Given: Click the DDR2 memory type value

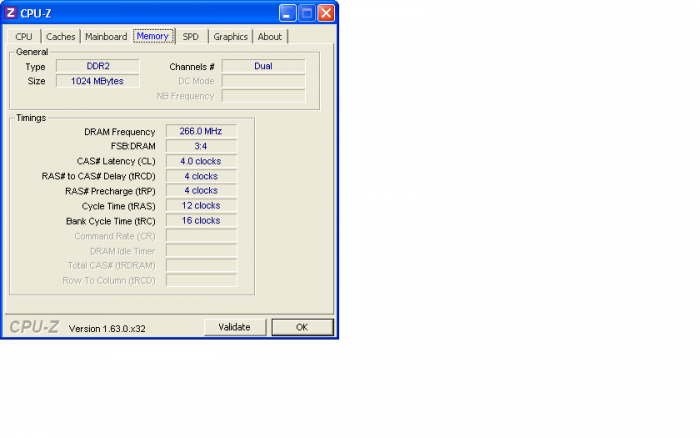Looking at the screenshot, I should [x=98, y=66].
